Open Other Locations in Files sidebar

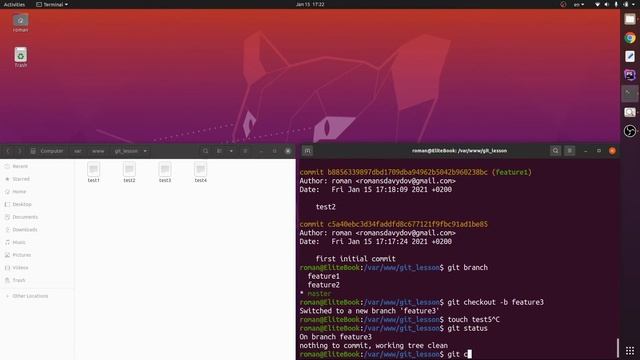pyautogui.click(x=30, y=296)
